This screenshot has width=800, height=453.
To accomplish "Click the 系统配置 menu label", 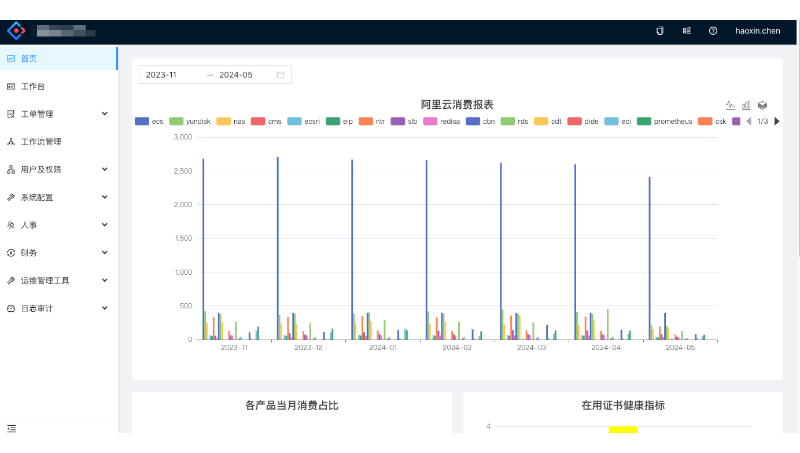I will [x=37, y=197].
